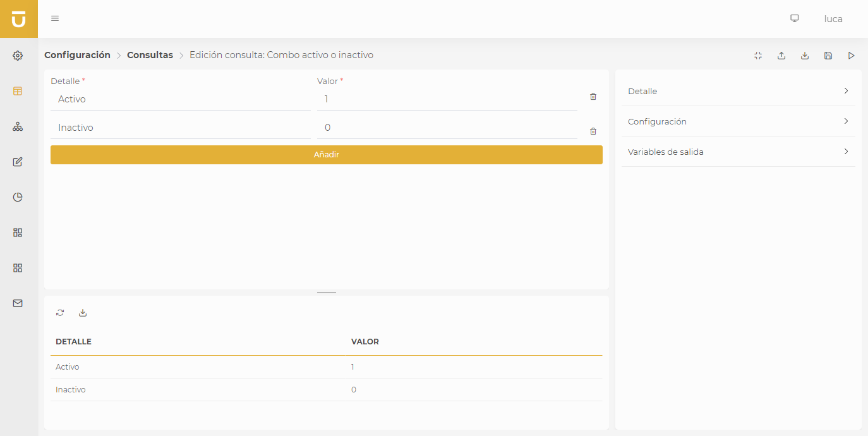
Task: Run the query using the play icon
Action: (x=851, y=56)
